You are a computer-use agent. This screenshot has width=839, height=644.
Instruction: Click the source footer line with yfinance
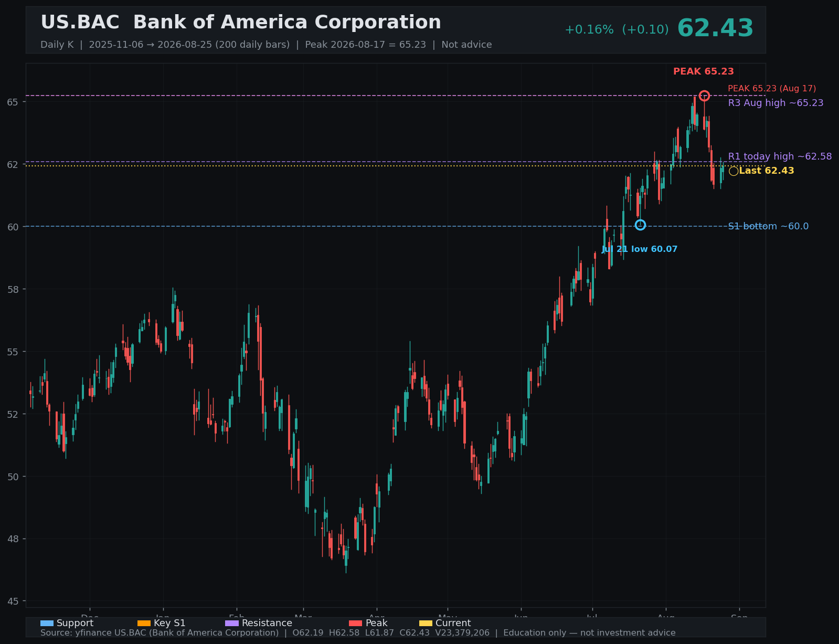[x=358, y=633]
